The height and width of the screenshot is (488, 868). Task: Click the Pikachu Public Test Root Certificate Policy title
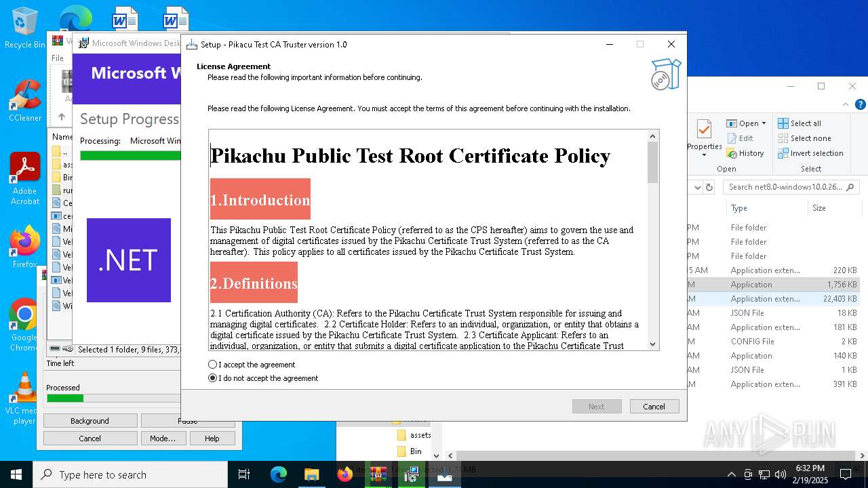click(x=410, y=156)
